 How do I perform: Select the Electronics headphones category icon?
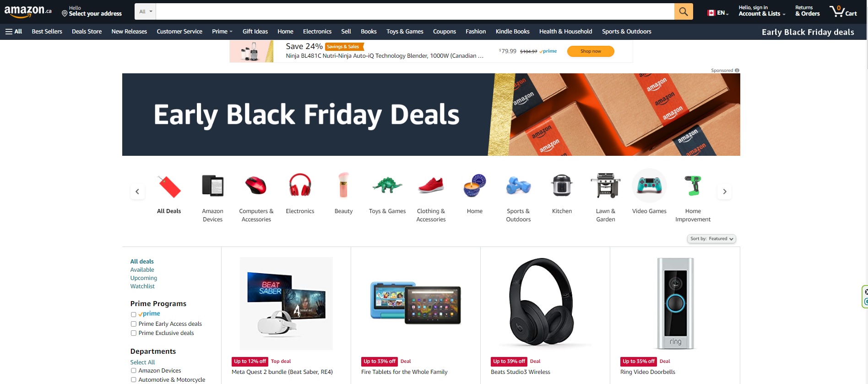pyautogui.click(x=300, y=185)
